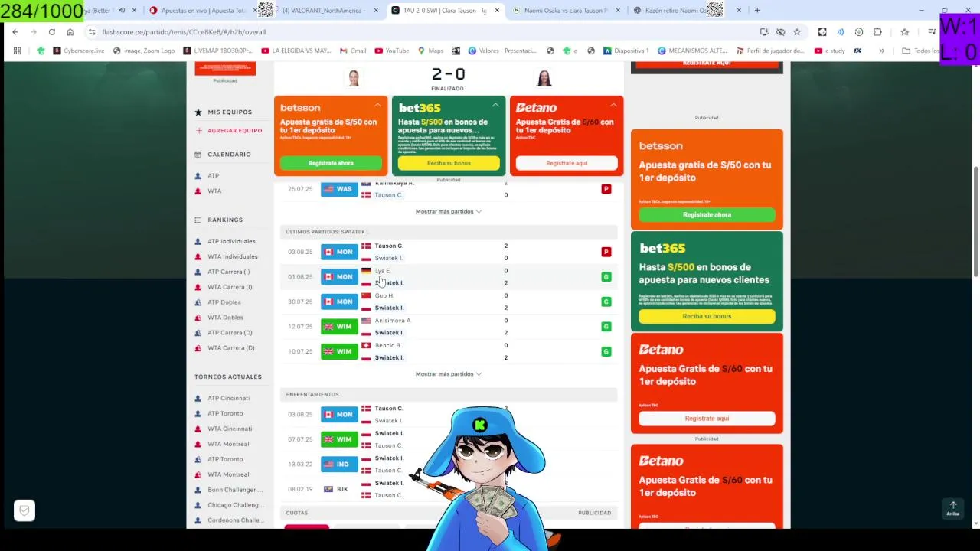Expand Mostrar más partidos above Enfrentamientos

pos(449,374)
